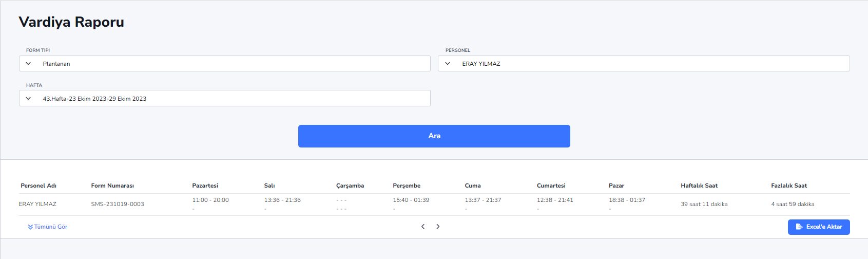
Task: Select the Planlanan form type field
Action: pyautogui.click(x=225, y=64)
